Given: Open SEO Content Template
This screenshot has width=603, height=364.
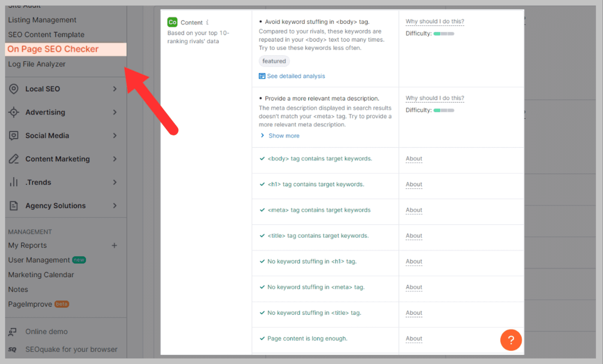Looking at the screenshot, I should click(x=46, y=35).
